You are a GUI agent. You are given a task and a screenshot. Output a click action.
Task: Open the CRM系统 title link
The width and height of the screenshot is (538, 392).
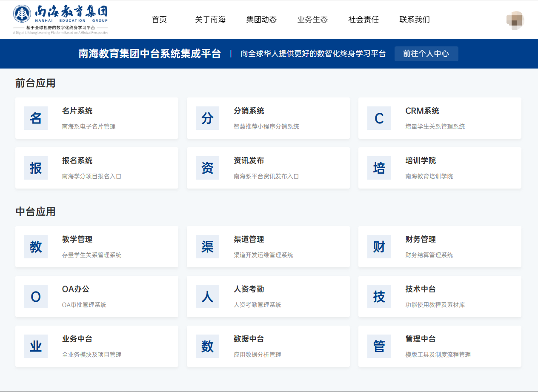422,111
